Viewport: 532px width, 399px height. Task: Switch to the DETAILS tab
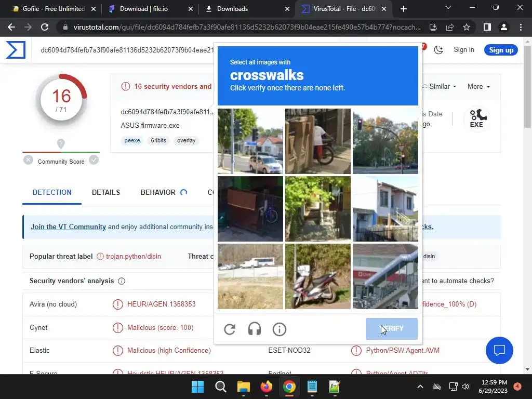click(x=106, y=192)
